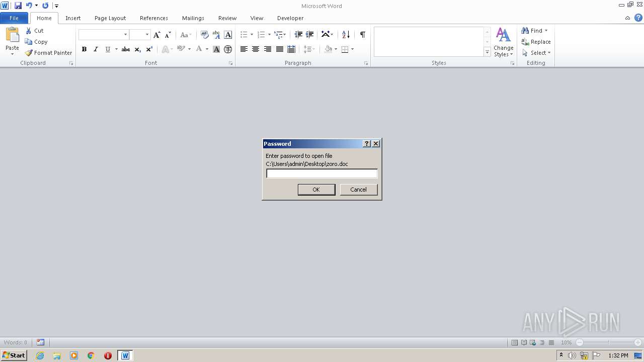Image resolution: width=644 pixels, height=362 pixels.
Task: Justify text alignment
Action: 279,49
